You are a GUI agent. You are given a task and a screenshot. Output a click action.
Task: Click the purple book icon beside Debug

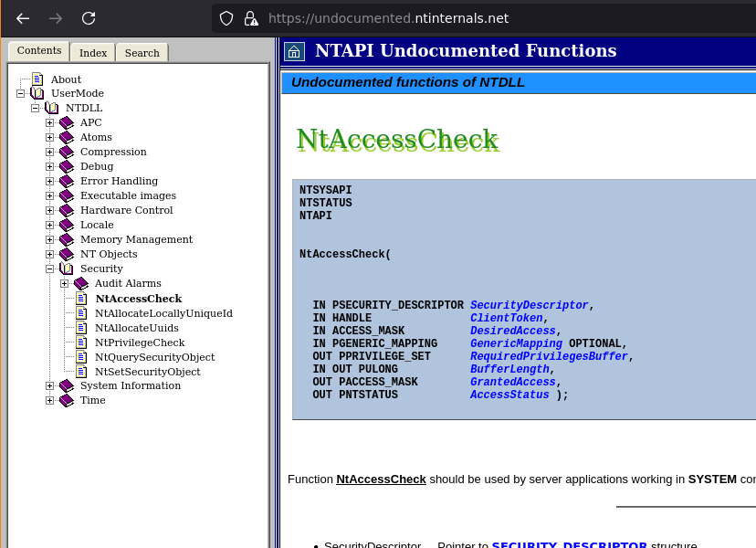pos(66,167)
